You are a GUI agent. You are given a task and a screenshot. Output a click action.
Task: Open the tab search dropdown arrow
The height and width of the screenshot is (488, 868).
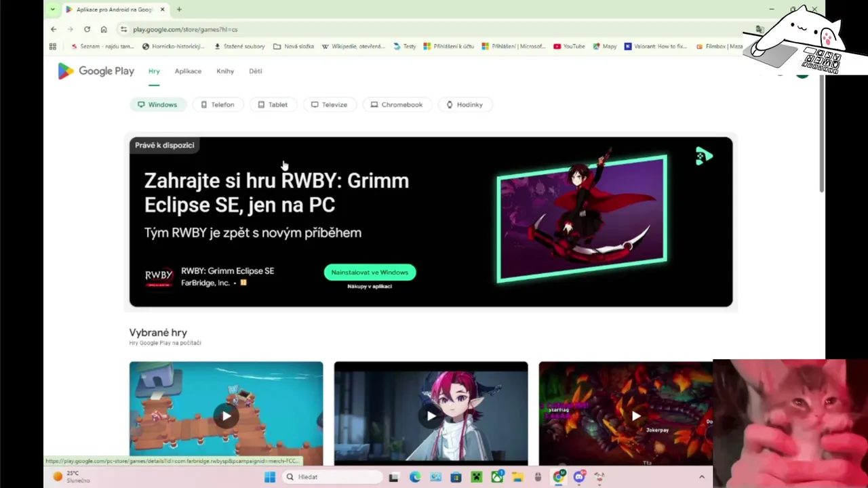pos(53,9)
